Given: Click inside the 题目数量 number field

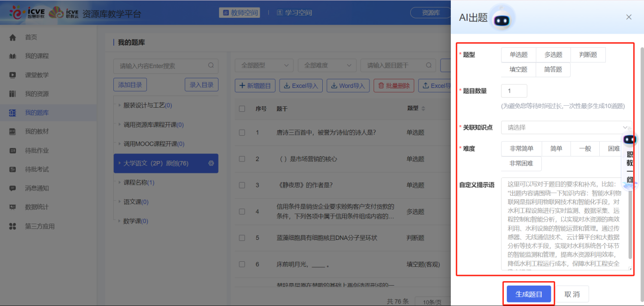Looking at the screenshot, I should coord(513,90).
